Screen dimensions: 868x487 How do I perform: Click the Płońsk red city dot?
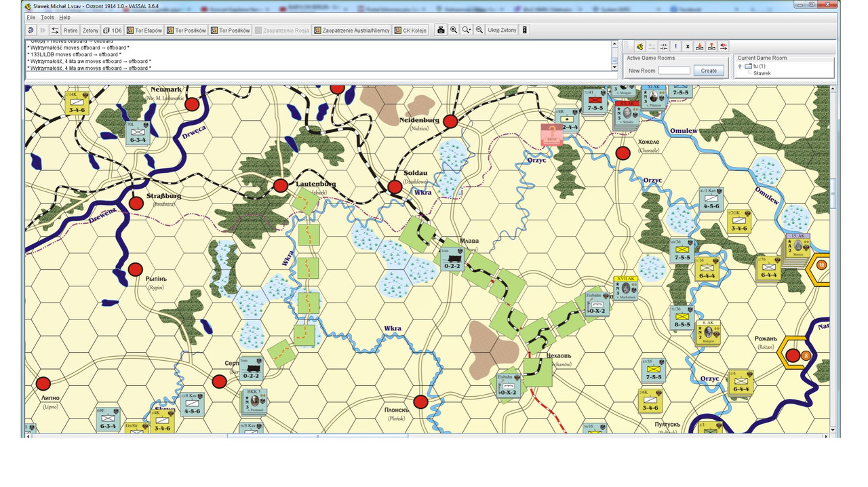pyautogui.click(x=420, y=402)
